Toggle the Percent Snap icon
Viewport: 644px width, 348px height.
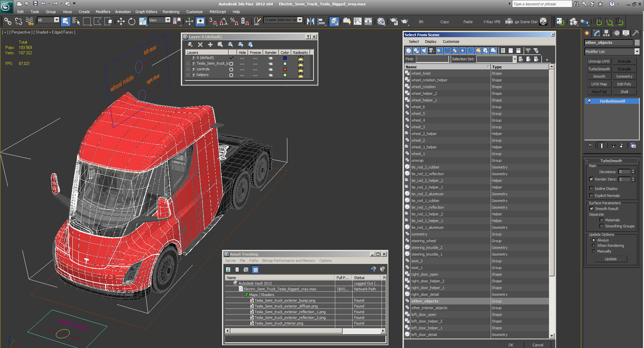point(234,21)
